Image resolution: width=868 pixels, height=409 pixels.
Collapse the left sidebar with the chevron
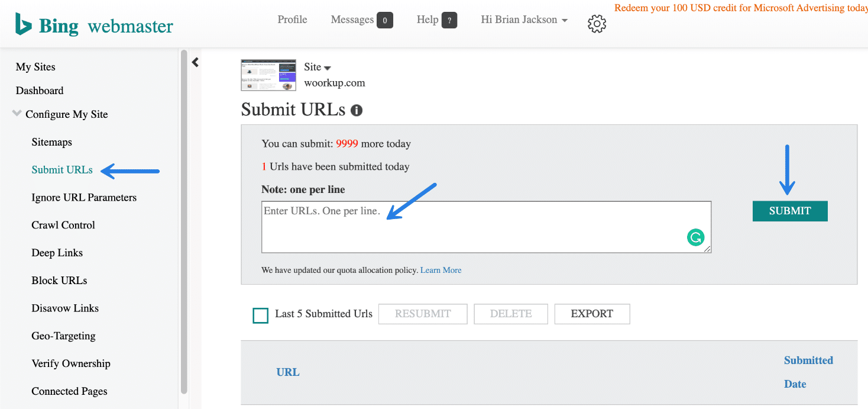pos(195,62)
